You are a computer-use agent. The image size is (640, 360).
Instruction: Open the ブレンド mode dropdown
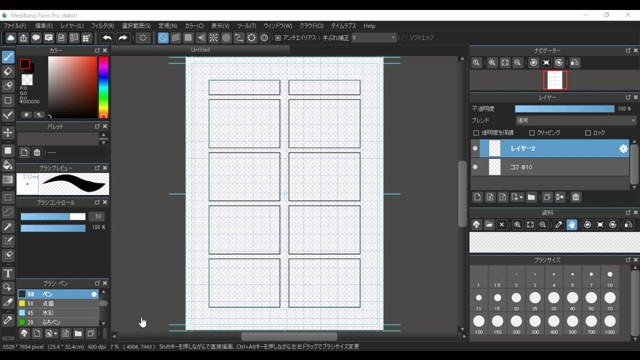click(576, 120)
